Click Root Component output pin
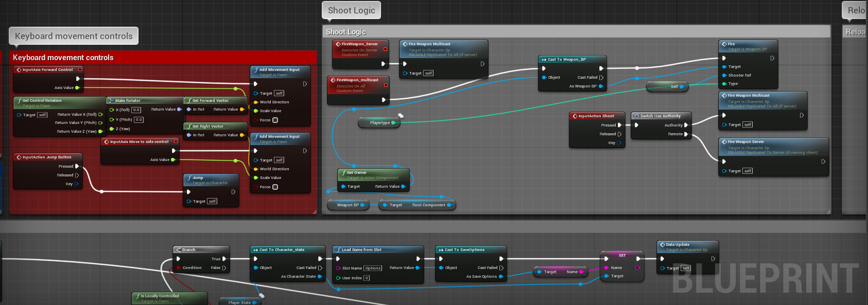868x305 pixels. click(x=449, y=205)
